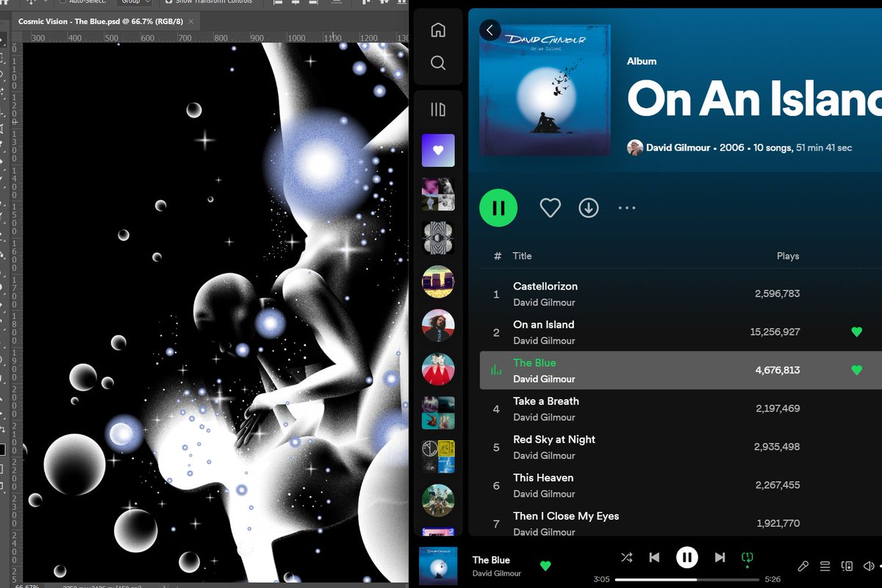Click the now playing album thumbnail
This screenshot has height=588, width=882.
click(438, 566)
